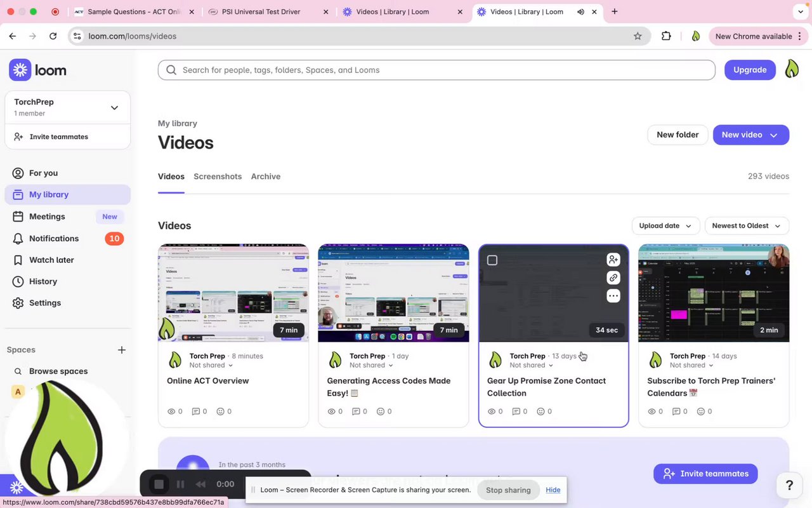Open the For you page icon
812x508 pixels.
pos(18,173)
